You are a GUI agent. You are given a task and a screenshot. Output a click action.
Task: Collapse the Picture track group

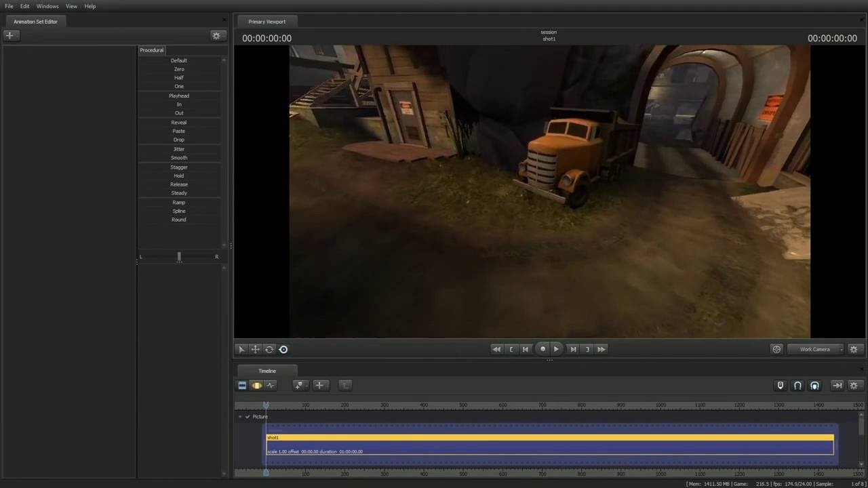[240, 417]
